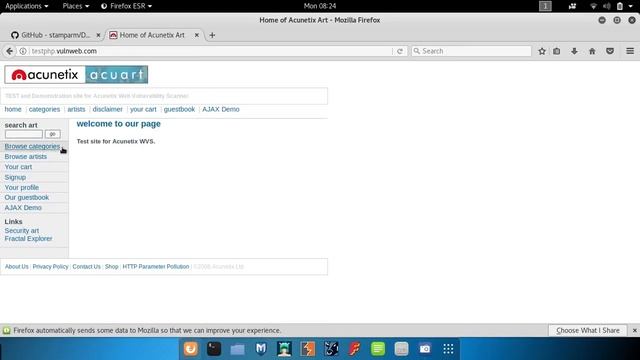The image size is (640, 360).
Task: Open Browse categories sidebar link
Action: tap(32, 146)
